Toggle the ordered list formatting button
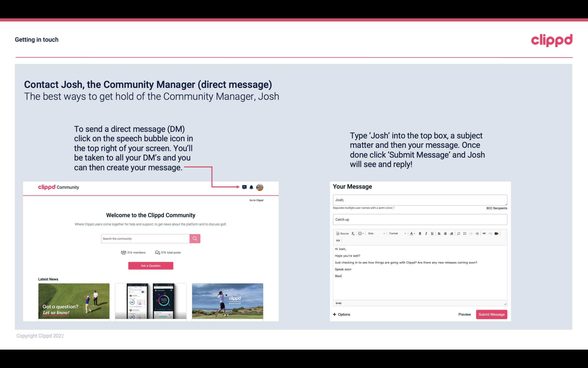Screen dimensions: 588x368 click(458, 233)
